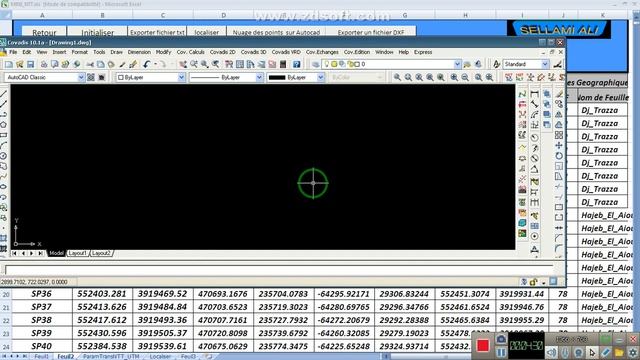Toggle the status bar lock icon in AutoCAD
Image resolution: width=640 pixels, height=360 pixels.
[533, 282]
